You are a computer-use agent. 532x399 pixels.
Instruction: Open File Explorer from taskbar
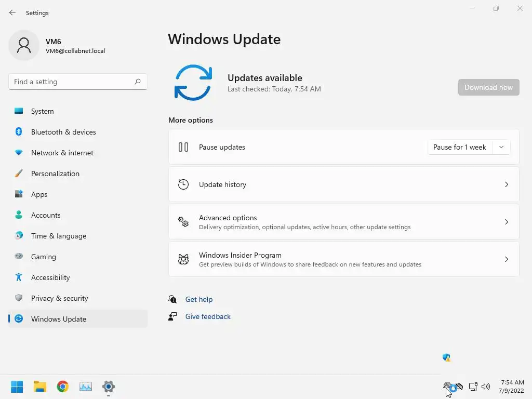39,387
